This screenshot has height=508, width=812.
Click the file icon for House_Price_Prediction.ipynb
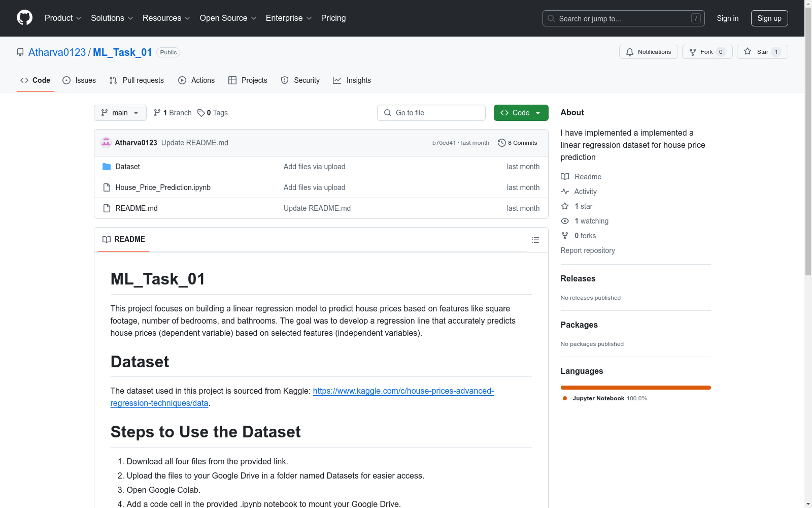point(107,187)
